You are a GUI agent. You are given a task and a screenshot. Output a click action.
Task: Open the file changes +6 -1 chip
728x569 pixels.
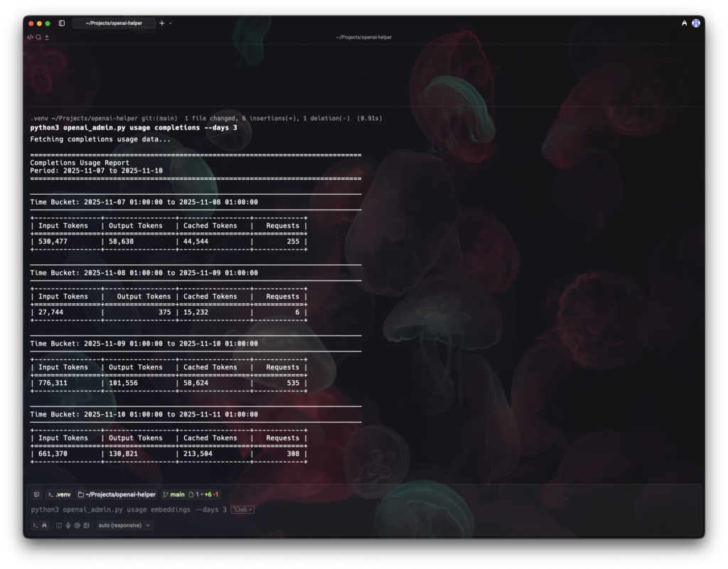205,494
